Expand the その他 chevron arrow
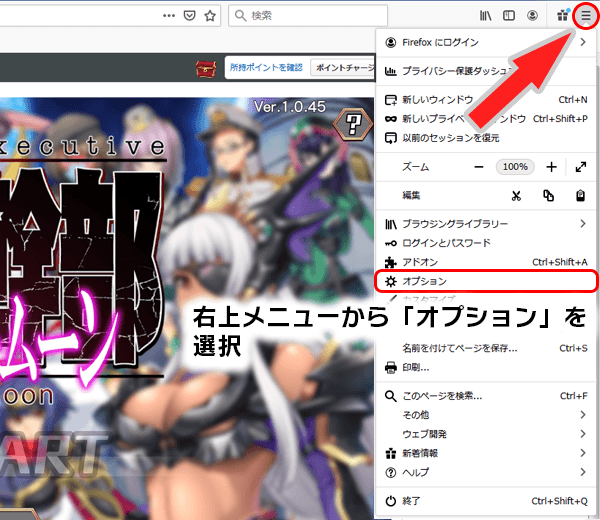Viewport: 600px width, 520px height. [583, 415]
